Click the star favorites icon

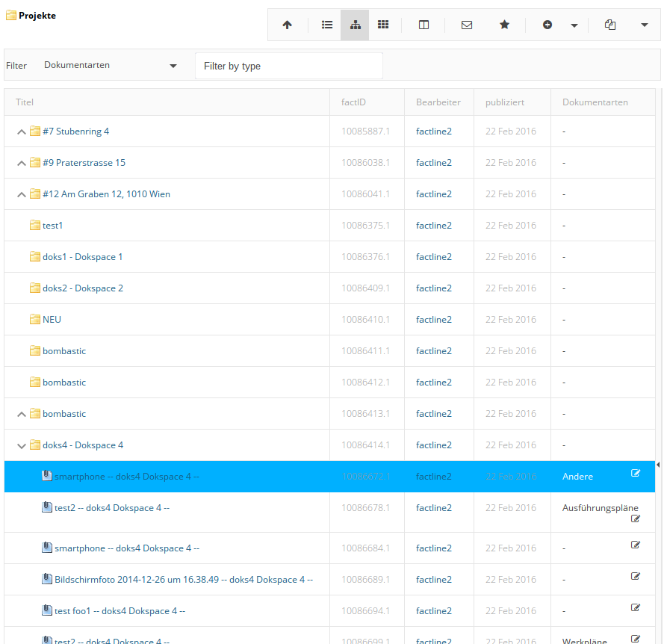504,25
